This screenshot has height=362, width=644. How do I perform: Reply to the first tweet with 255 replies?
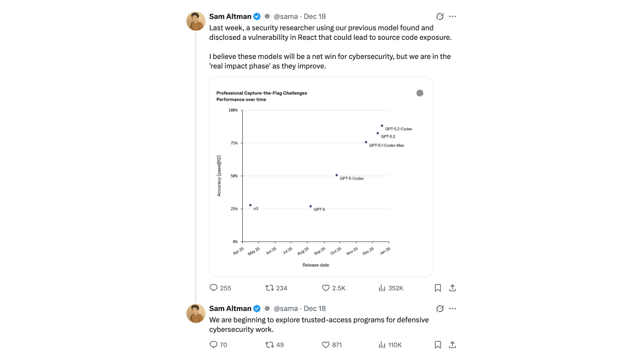[x=214, y=288]
